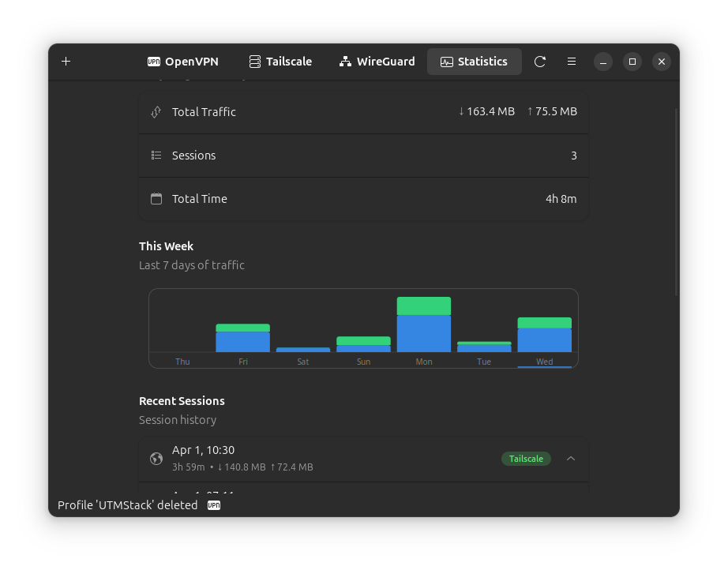Image resolution: width=728 pixels, height=570 pixels.
Task: Click the Thu day label
Action: [x=182, y=362]
